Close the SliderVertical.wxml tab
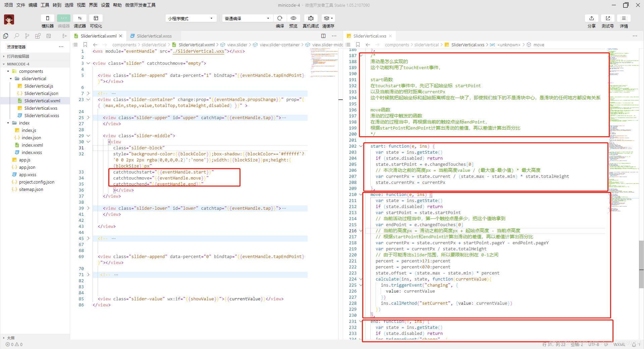Image resolution: width=644 pixels, height=349 pixels. tap(121, 36)
